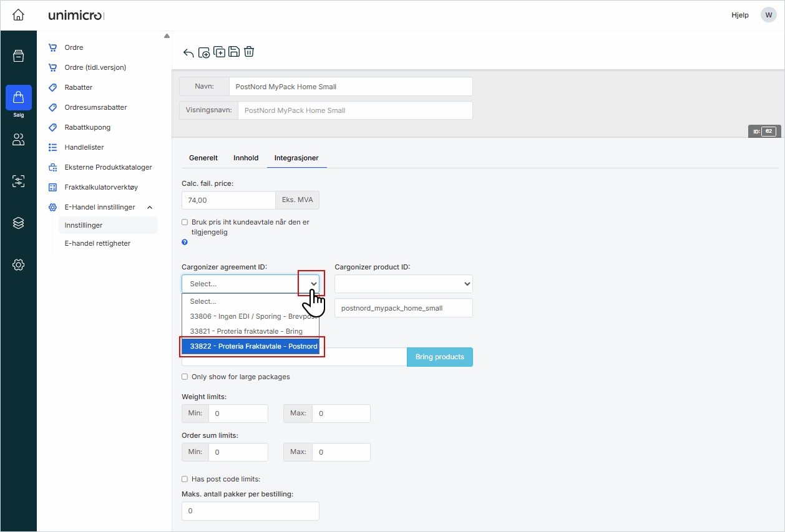Viewport: 785px width, 532px height.
Task: Open the settings gear in left sidebar
Action: pyautogui.click(x=18, y=265)
